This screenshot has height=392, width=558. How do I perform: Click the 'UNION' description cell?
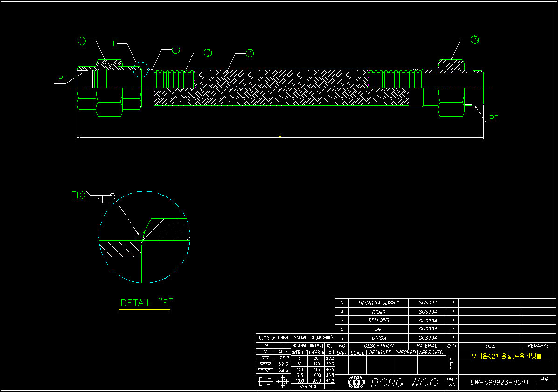379,338
